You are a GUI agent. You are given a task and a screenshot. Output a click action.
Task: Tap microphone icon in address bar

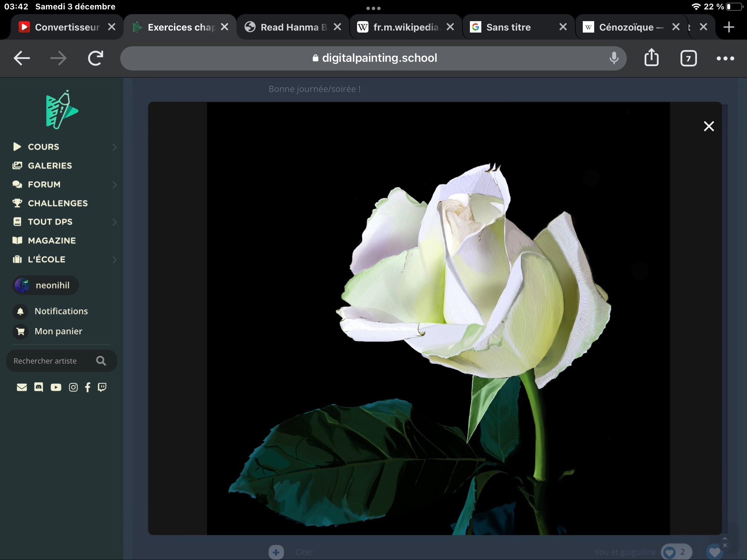(x=614, y=58)
